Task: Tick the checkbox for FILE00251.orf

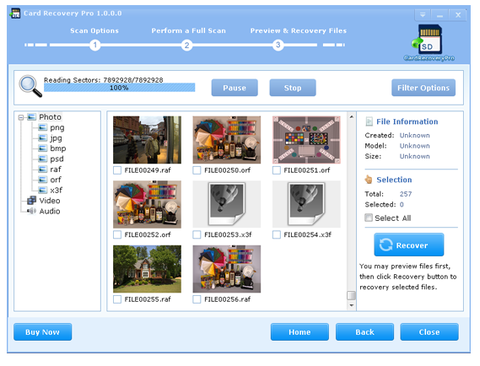Action: [x=276, y=170]
